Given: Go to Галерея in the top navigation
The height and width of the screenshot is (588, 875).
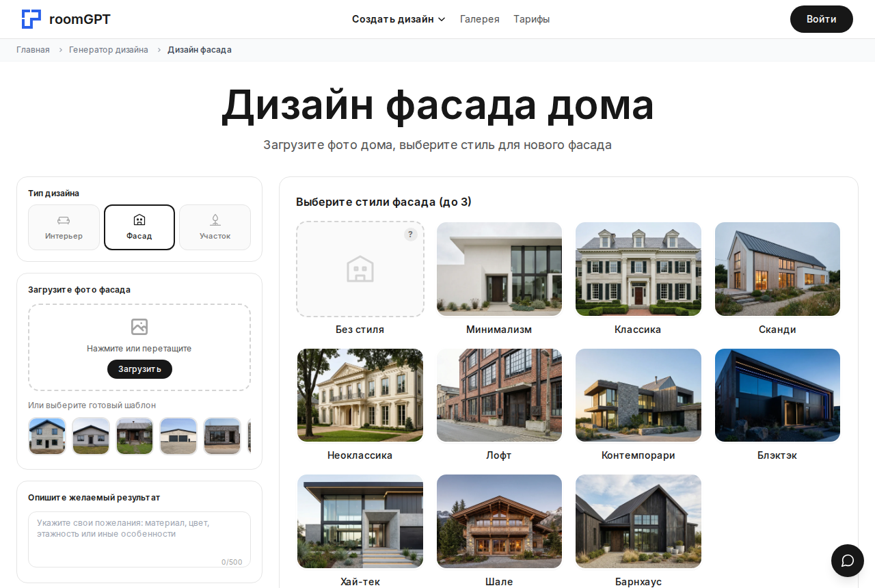Looking at the screenshot, I should click(x=480, y=19).
